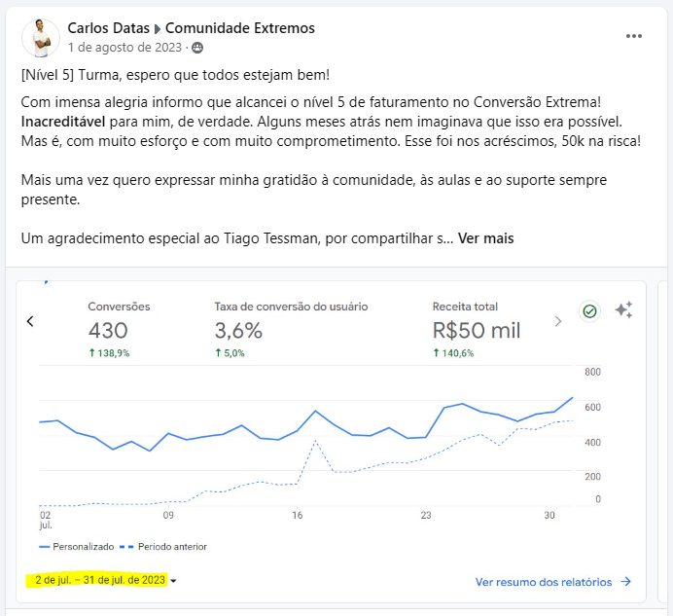
Task: Click the post date 1 de agosto de 2023
Action: click(x=124, y=48)
